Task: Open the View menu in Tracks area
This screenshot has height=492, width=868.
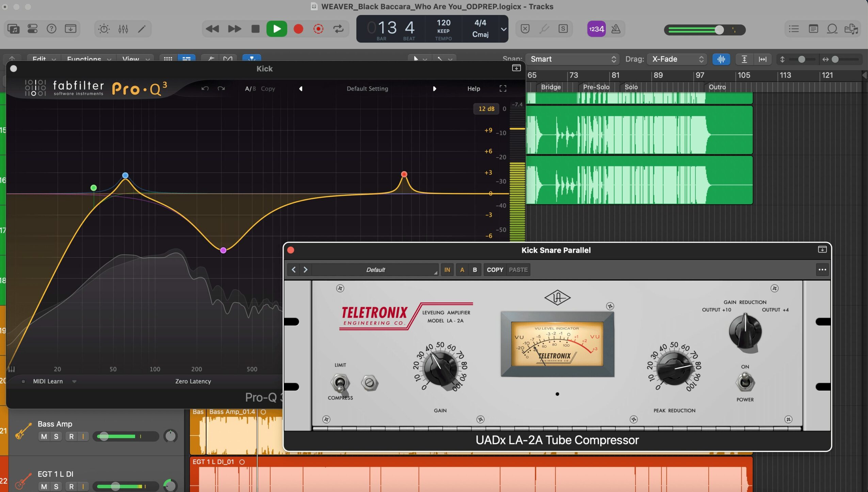Action: point(135,59)
